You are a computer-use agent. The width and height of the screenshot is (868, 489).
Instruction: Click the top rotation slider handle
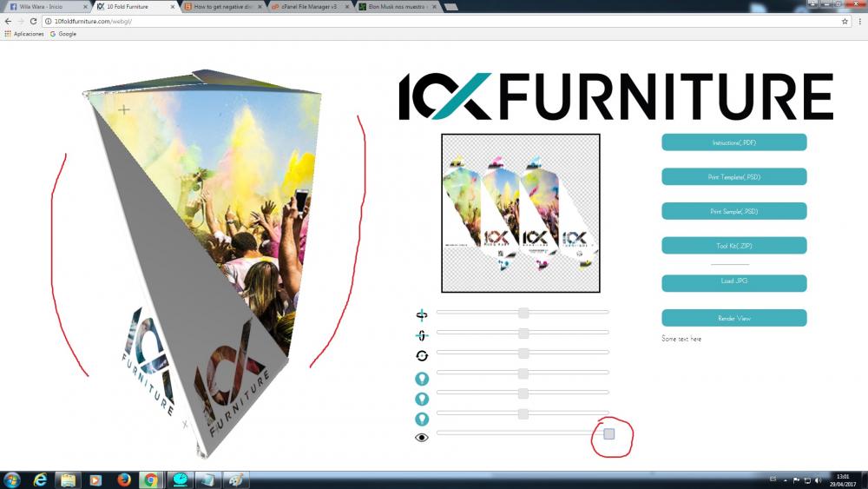[x=523, y=313]
